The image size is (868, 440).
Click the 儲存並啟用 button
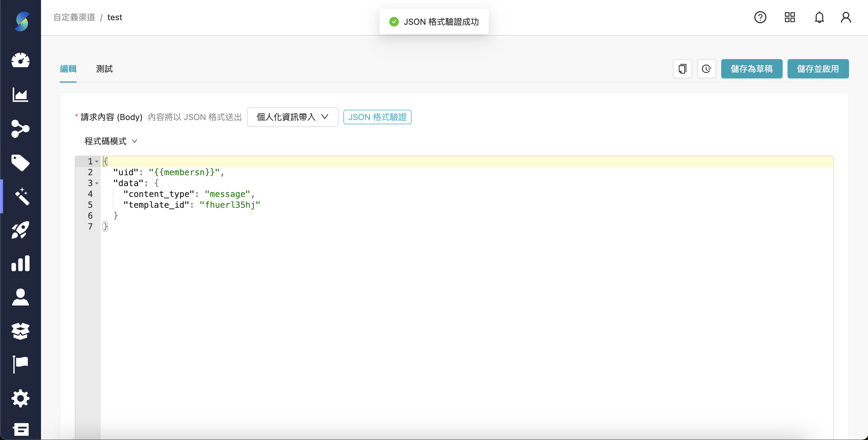click(x=818, y=69)
